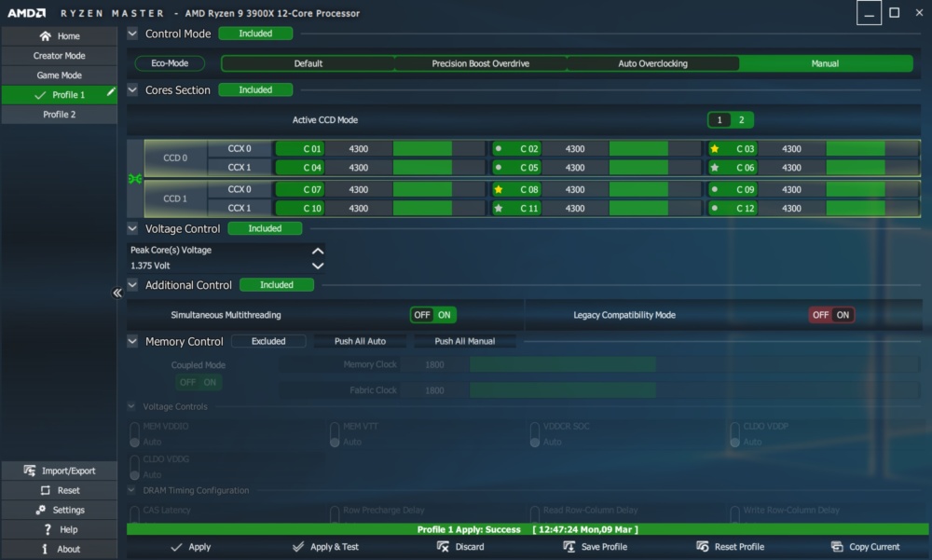Select the Default control mode

(308, 63)
